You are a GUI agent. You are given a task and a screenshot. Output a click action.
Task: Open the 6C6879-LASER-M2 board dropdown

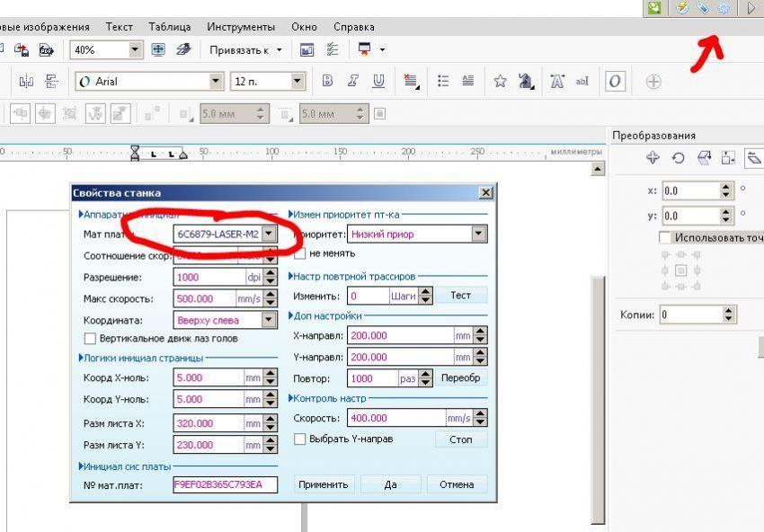point(269,234)
